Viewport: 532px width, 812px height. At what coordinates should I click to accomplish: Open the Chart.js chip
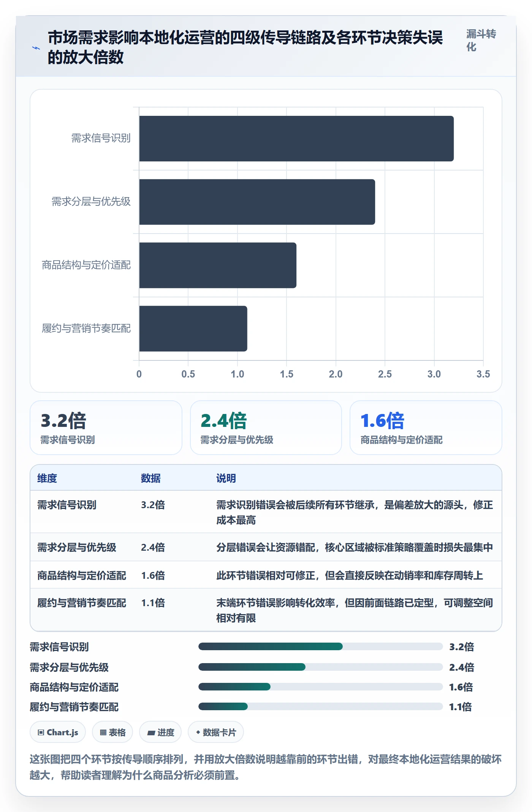coord(58,732)
